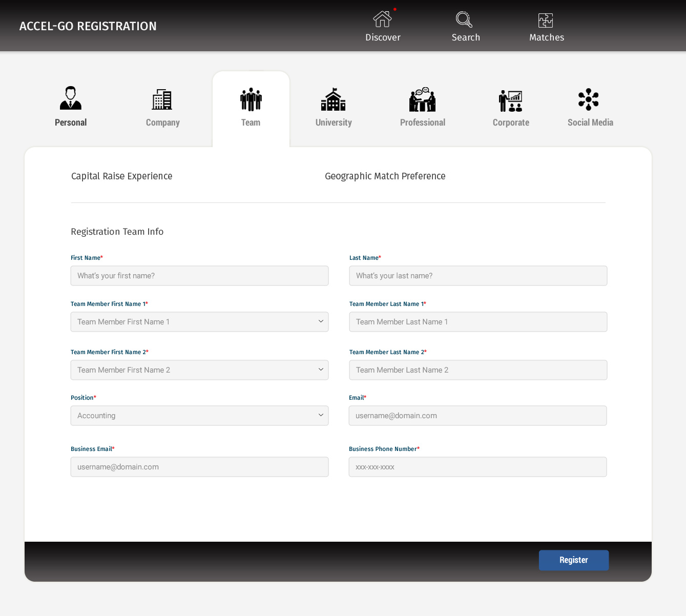The image size is (686, 616).
Task: Select the Professional meeting icon
Action: click(422, 99)
